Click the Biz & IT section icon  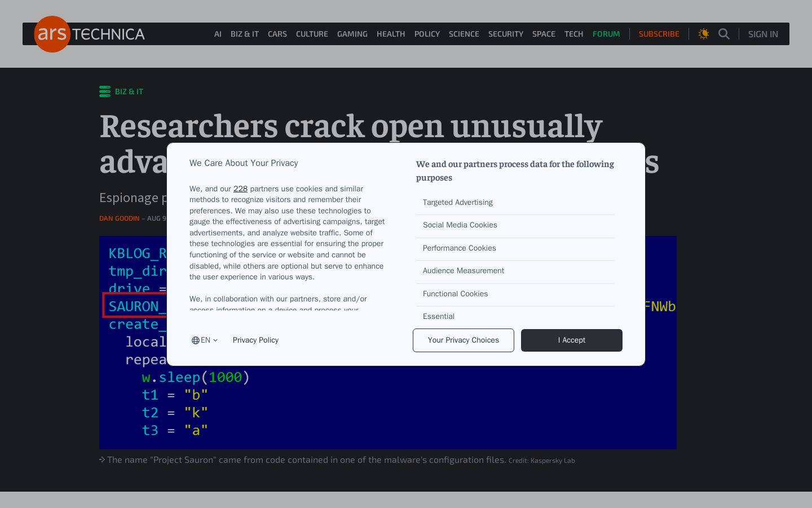point(105,91)
